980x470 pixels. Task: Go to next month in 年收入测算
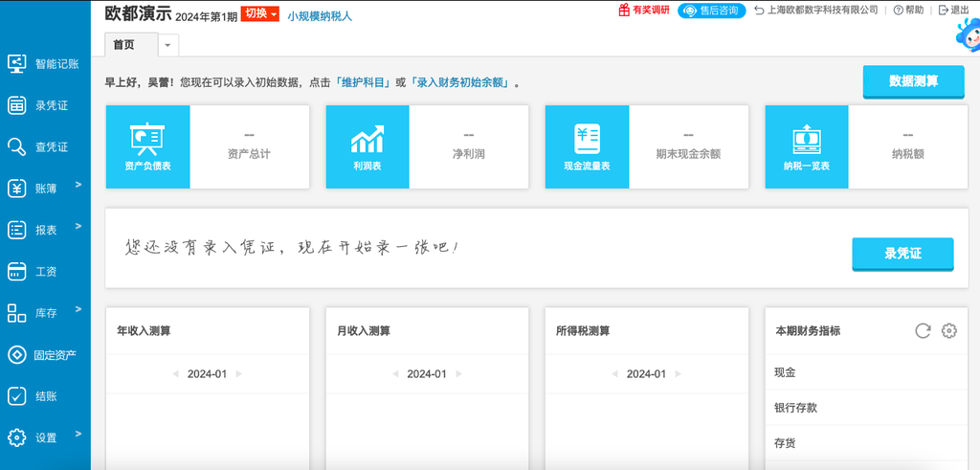(238, 373)
